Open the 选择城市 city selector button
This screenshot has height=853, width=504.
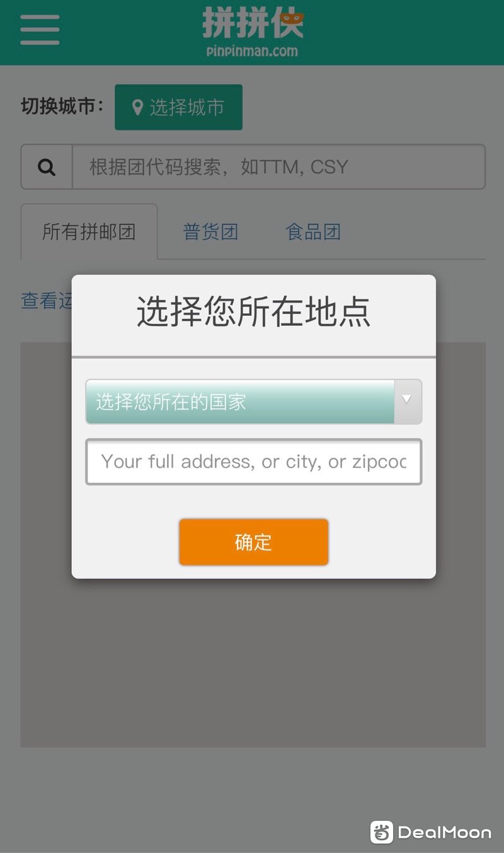178,107
